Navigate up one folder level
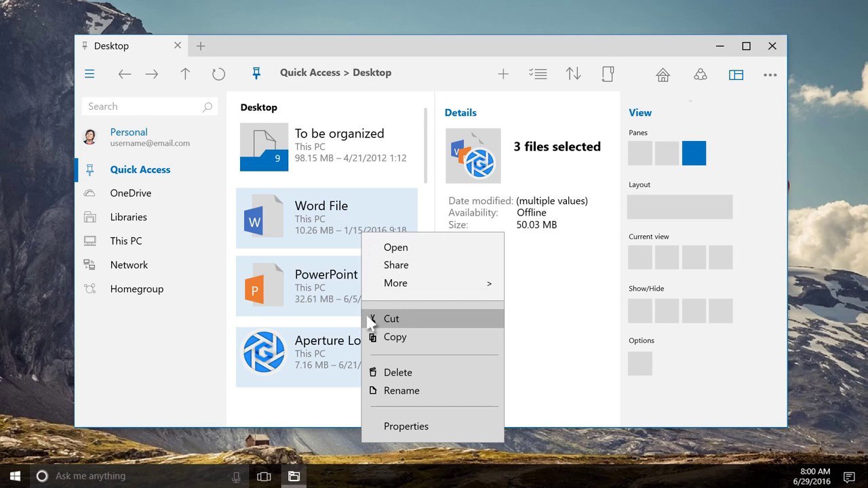The height and width of the screenshot is (488, 868). 185,75
